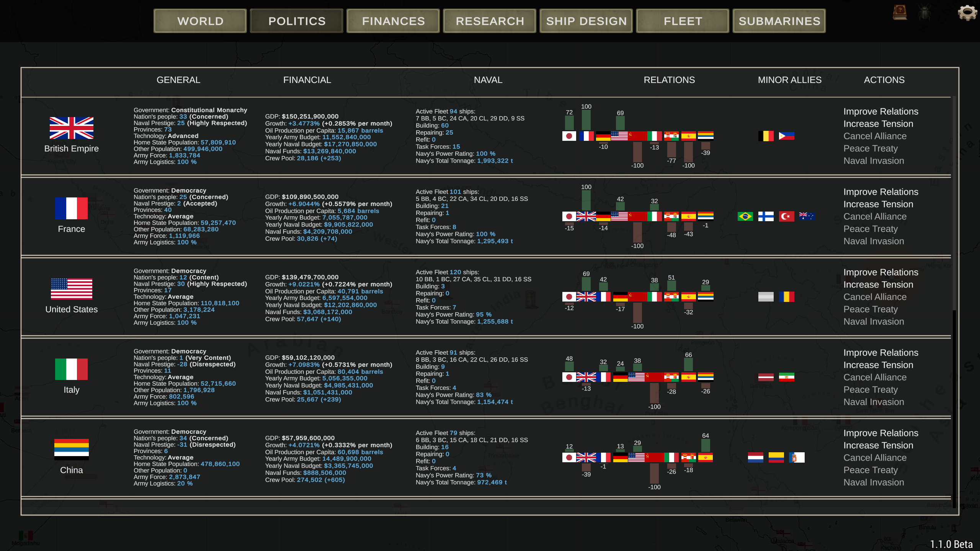Click Naval Invasion for British Empire
This screenshot has height=551, width=980.
874,161
